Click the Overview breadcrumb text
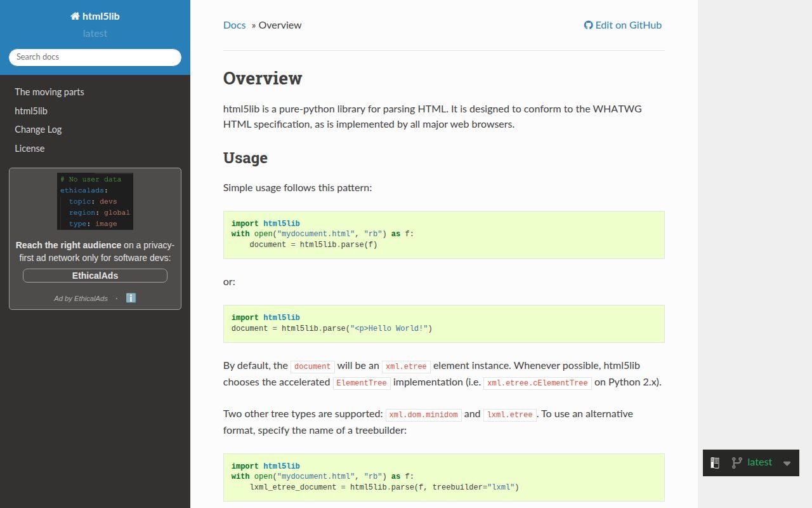 280,25
